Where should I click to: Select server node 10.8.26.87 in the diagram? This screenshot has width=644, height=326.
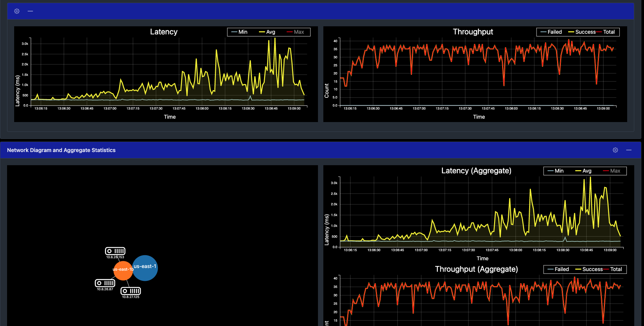104,283
